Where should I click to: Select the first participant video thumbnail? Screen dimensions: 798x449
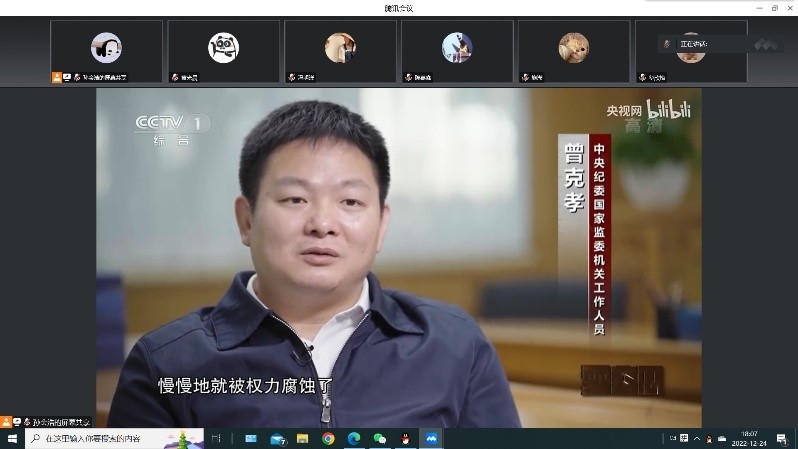[106, 50]
